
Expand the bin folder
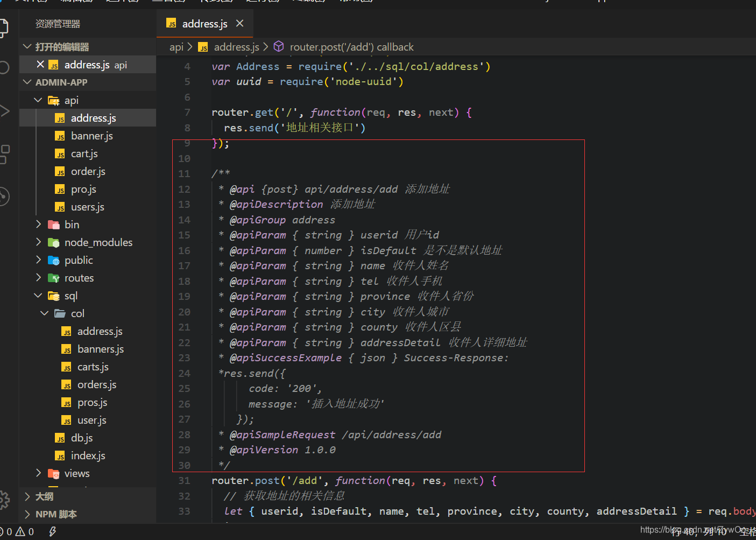tap(38, 224)
